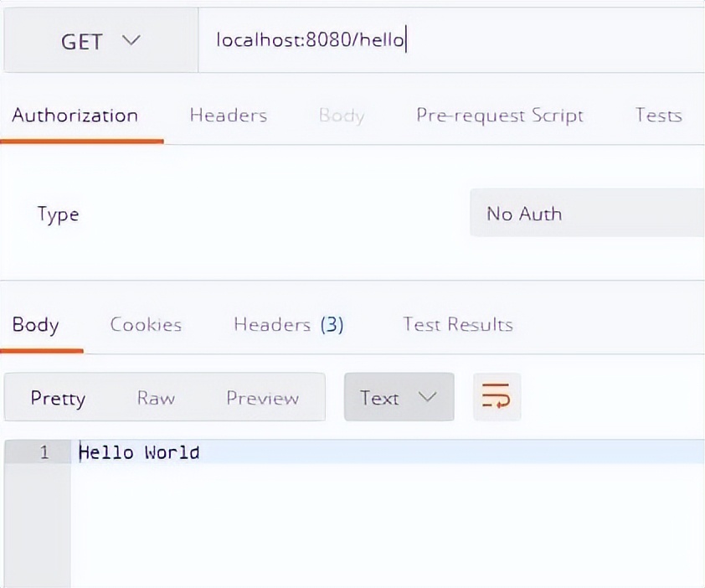Switch to the Raw response view
Viewport: 705px width, 588px height.
coord(156,398)
